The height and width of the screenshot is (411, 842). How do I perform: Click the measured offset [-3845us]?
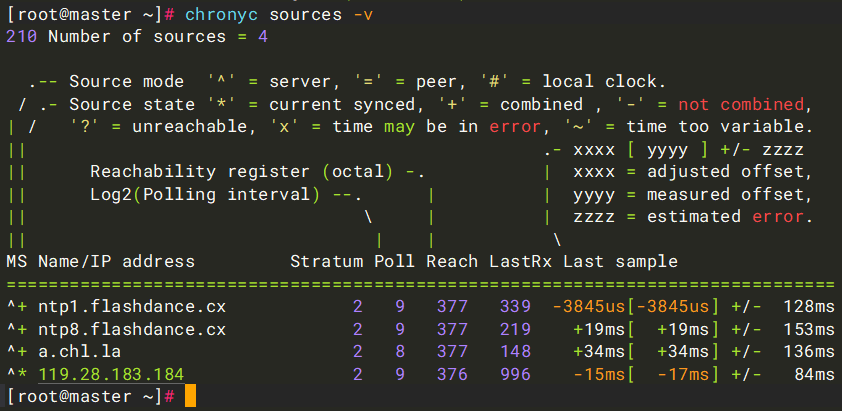(673, 307)
